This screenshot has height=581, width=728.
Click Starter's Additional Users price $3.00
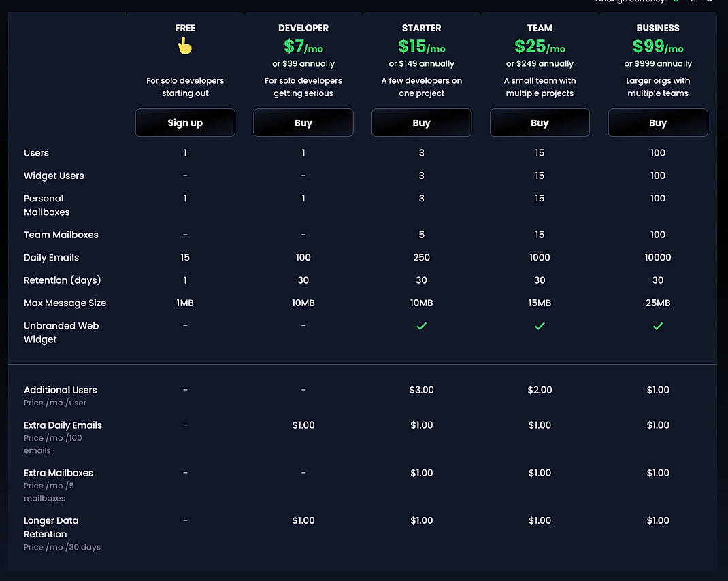422,390
